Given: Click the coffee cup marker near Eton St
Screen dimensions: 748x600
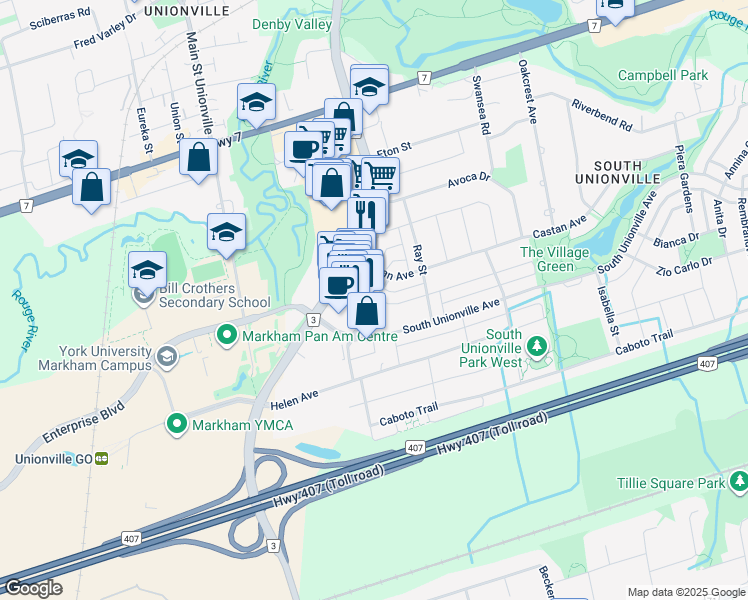Looking at the screenshot, I should 304,150.
